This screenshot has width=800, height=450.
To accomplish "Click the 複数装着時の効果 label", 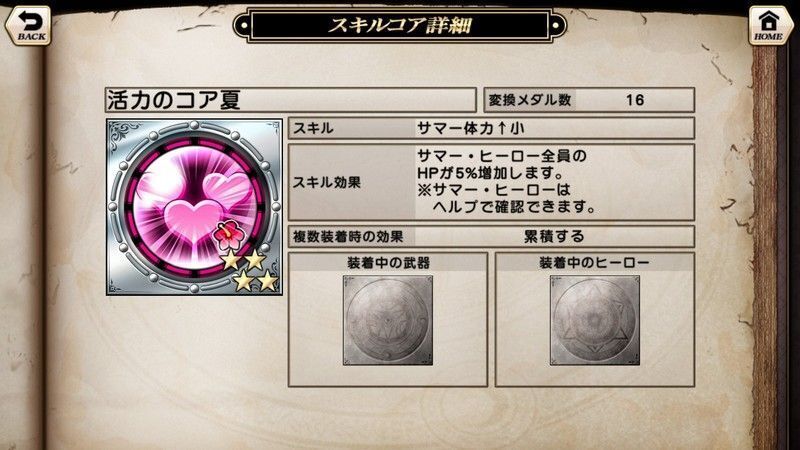I will (x=348, y=236).
